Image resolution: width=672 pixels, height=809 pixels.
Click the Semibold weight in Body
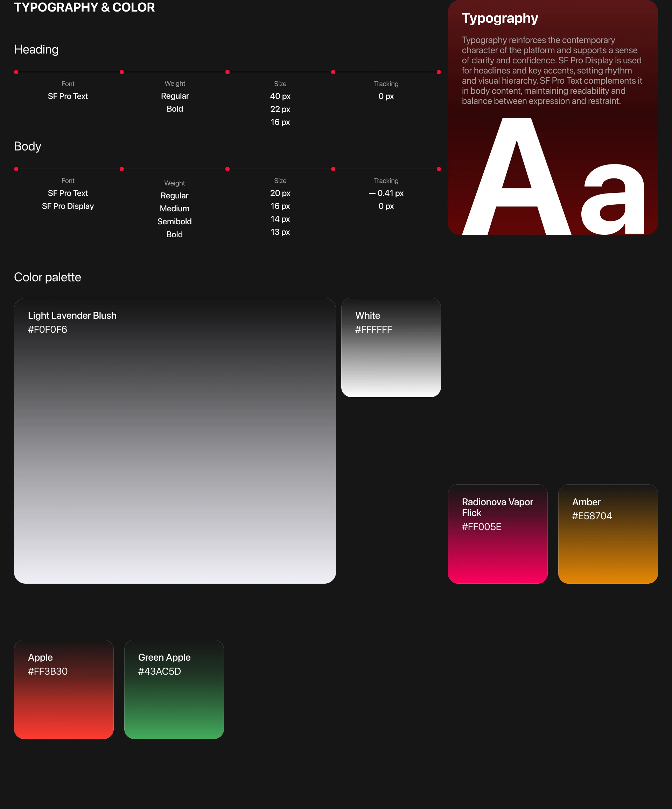coord(175,221)
